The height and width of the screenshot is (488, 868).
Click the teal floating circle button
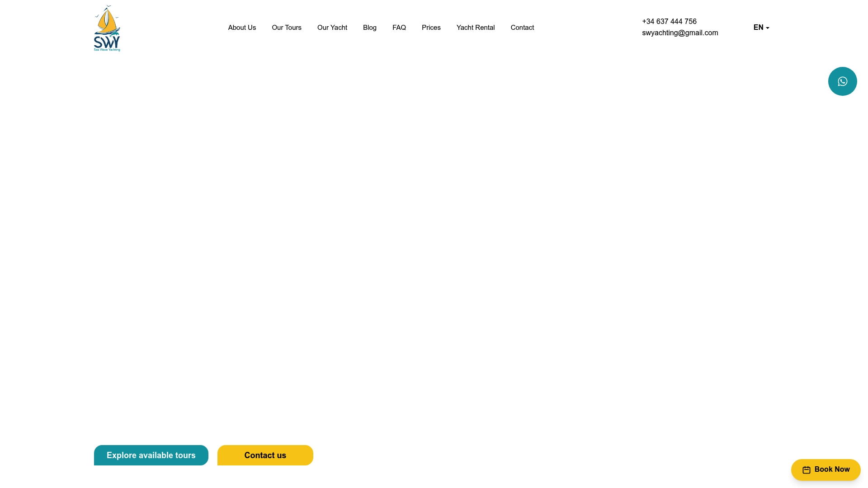point(842,81)
